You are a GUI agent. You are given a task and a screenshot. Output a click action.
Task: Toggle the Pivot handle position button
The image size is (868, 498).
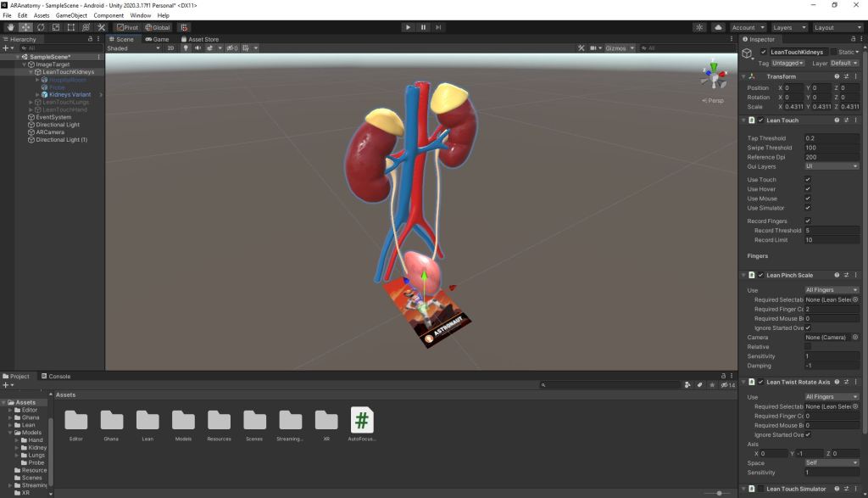pyautogui.click(x=126, y=27)
